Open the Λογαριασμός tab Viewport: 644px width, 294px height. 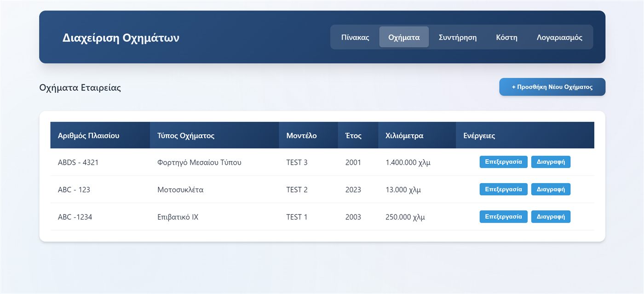559,37
